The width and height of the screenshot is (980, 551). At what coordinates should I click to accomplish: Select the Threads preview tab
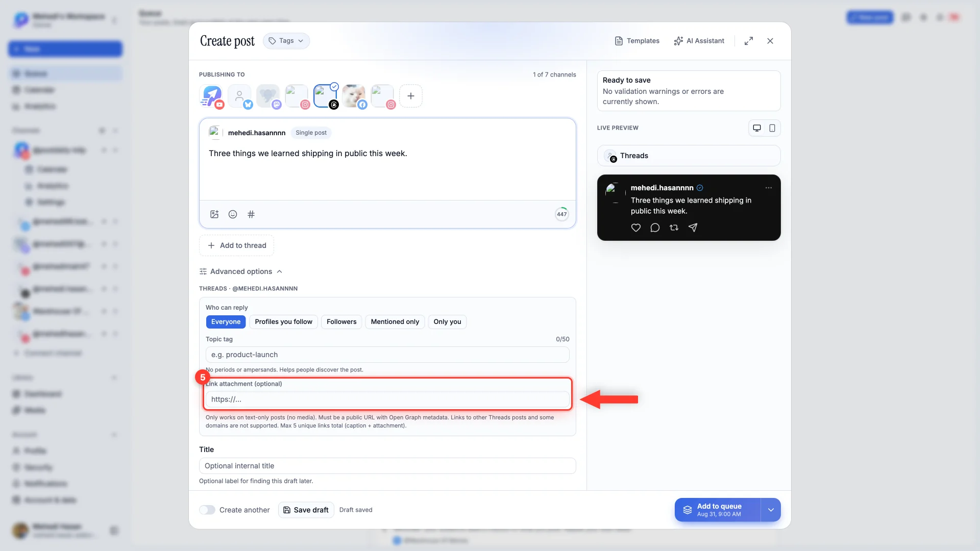[x=689, y=156]
